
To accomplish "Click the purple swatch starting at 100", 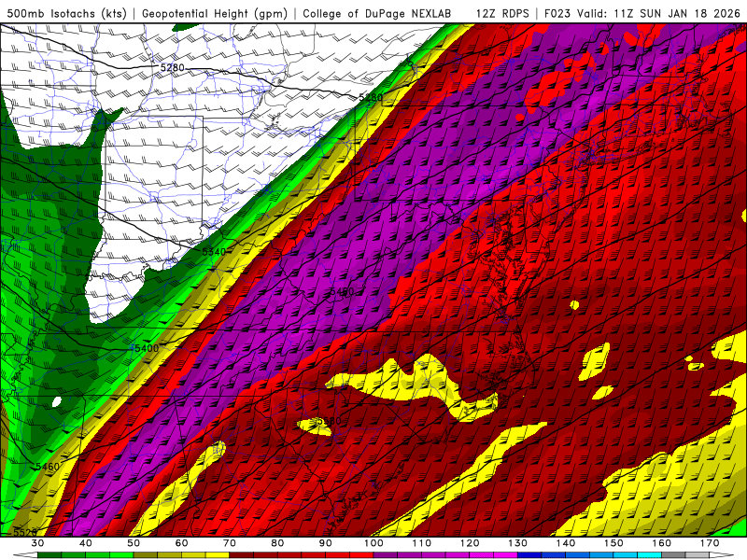I will (386, 555).
